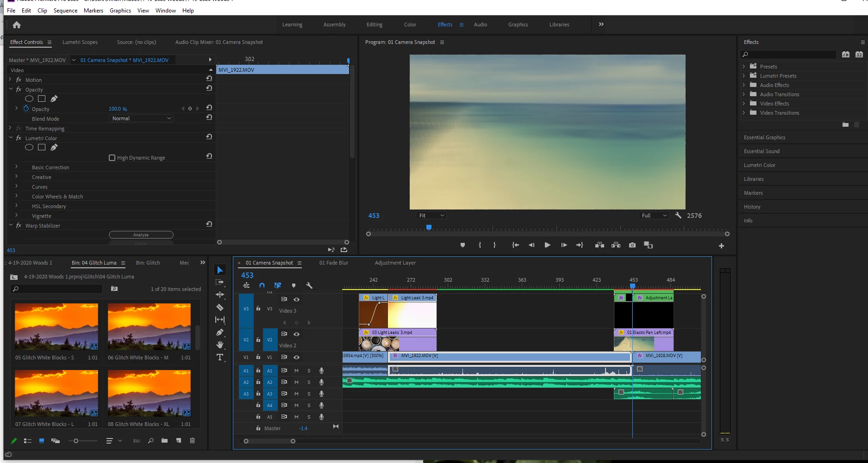This screenshot has height=463, width=868.
Task: Open the Fit zoom level dropdown
Action: 431,216
